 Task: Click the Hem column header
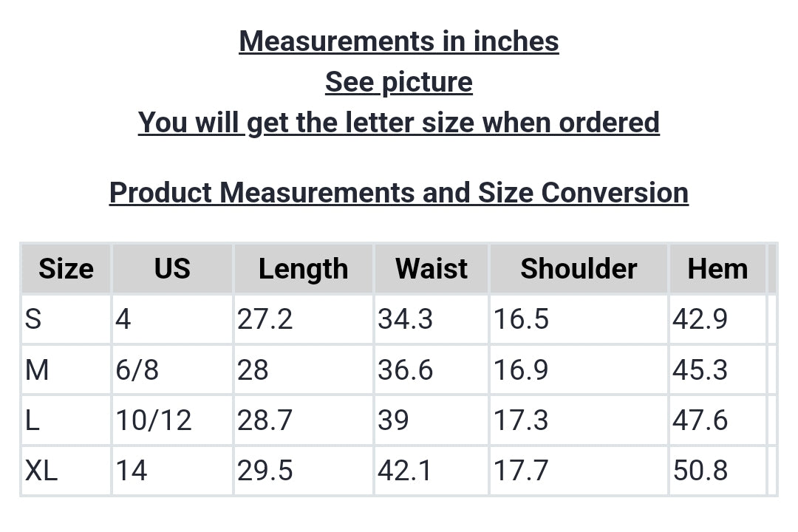pos(717,269)
